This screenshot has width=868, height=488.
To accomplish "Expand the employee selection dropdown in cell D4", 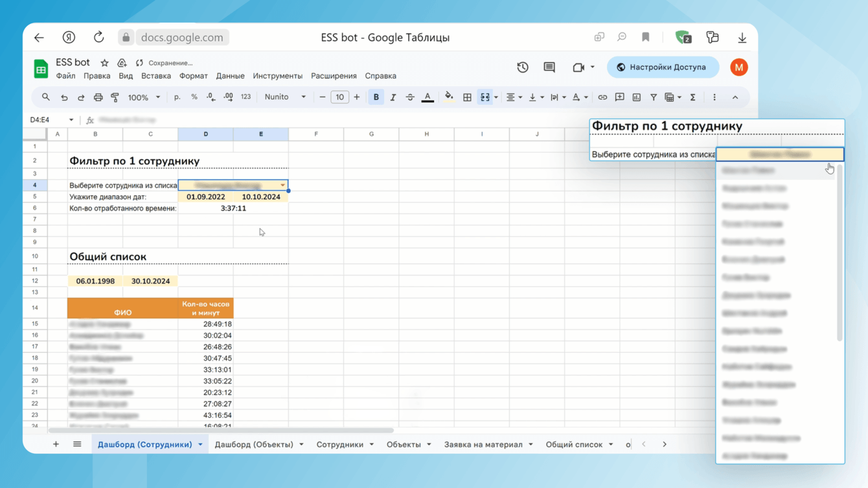I will [x=282, y=185].
